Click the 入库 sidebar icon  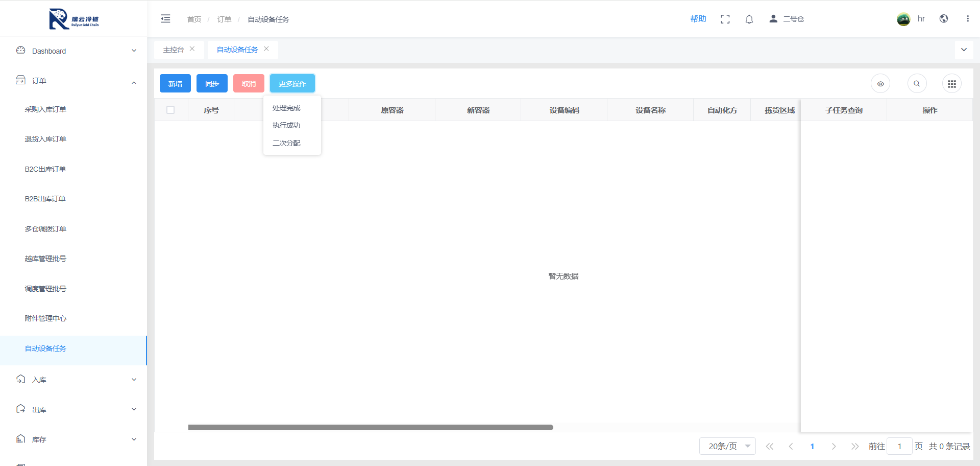coord(21,379)
